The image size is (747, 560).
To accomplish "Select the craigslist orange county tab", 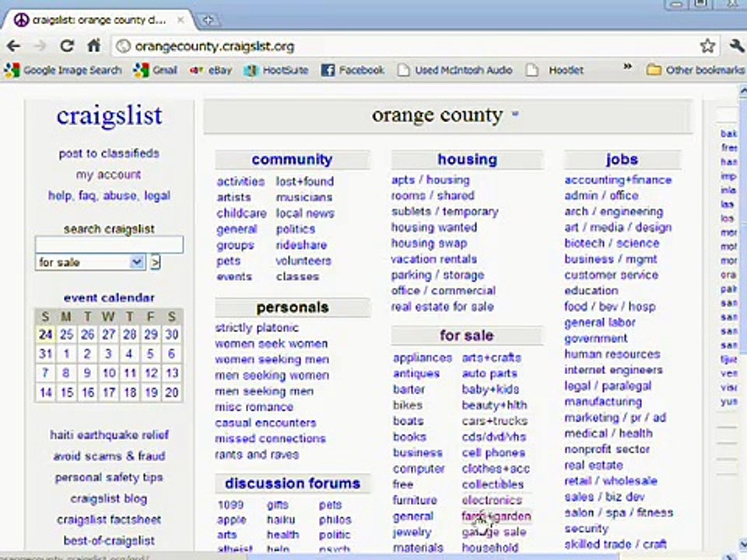I will [x=98, y=20].
